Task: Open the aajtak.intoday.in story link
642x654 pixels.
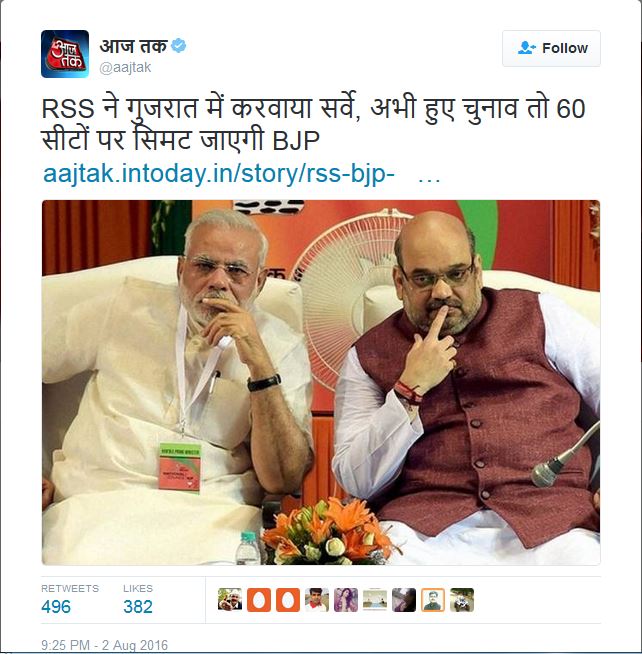Action: 219,173
